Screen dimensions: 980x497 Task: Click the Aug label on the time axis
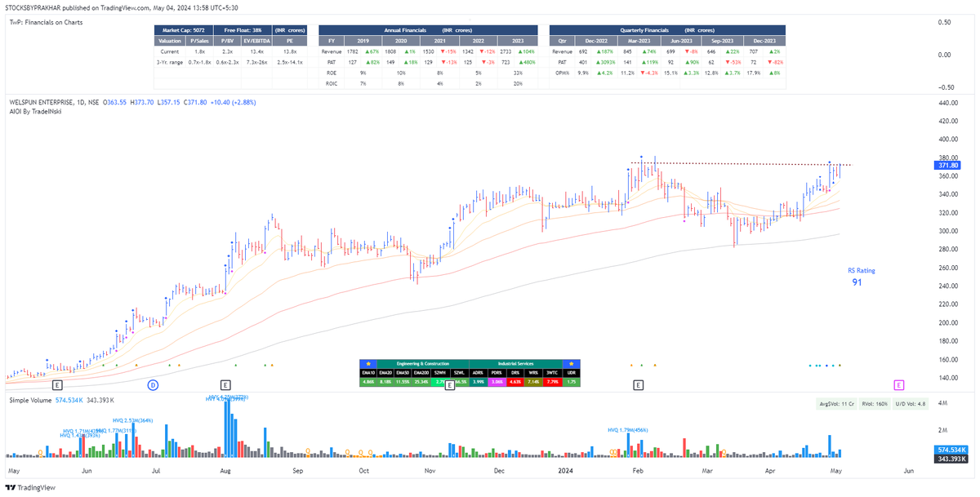[226, 471]
